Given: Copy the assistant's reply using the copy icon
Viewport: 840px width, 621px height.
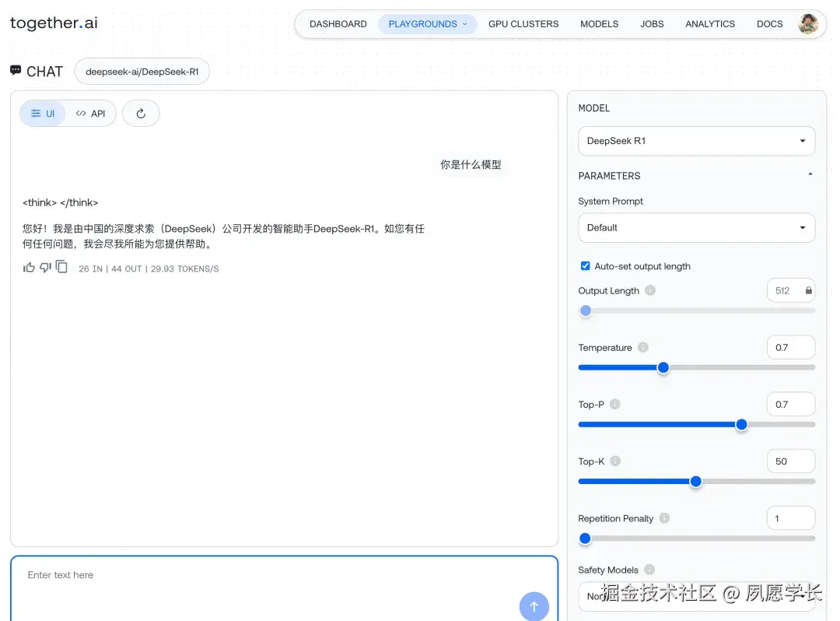Looking at the screenshot, I should 62,267.
